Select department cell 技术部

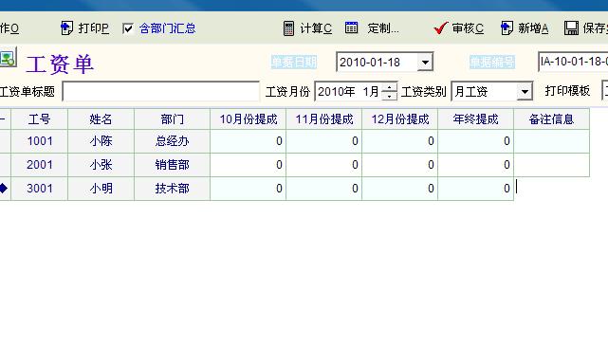click(173, 189)
